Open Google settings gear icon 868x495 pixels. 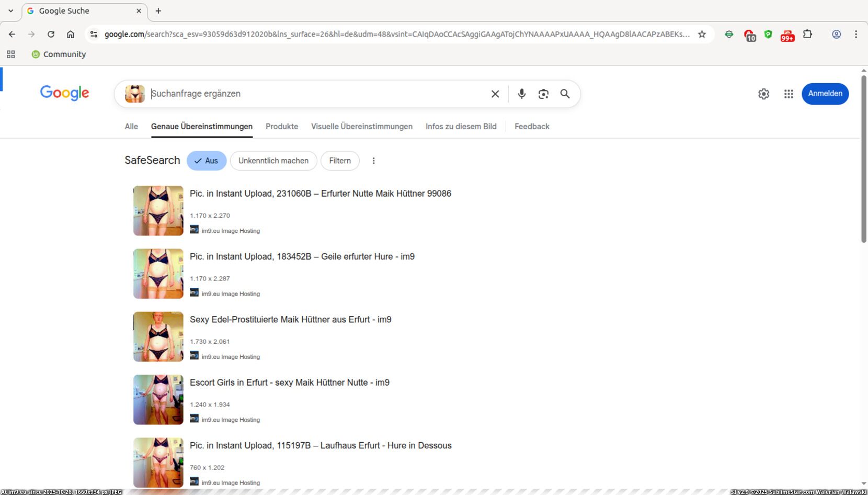coord(763,94)
